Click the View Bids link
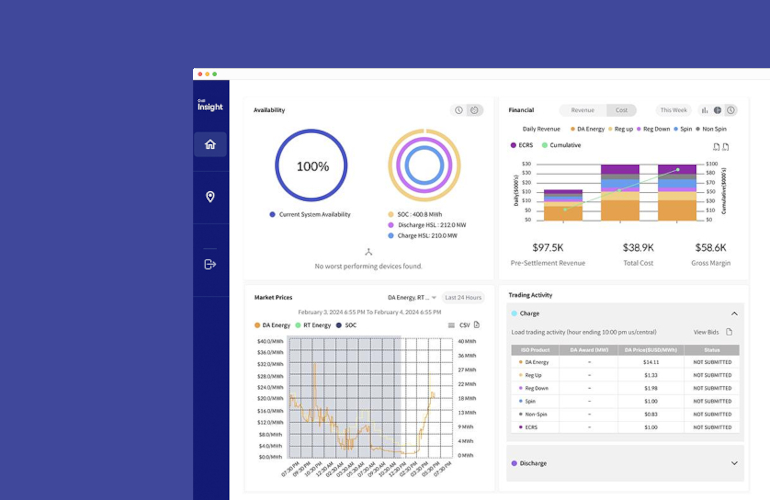Screen dimensions: 770x500 (x=706, y=332)
